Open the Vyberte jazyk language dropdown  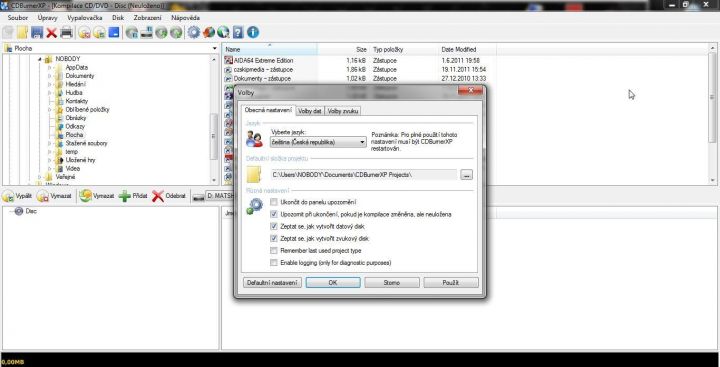318,142
